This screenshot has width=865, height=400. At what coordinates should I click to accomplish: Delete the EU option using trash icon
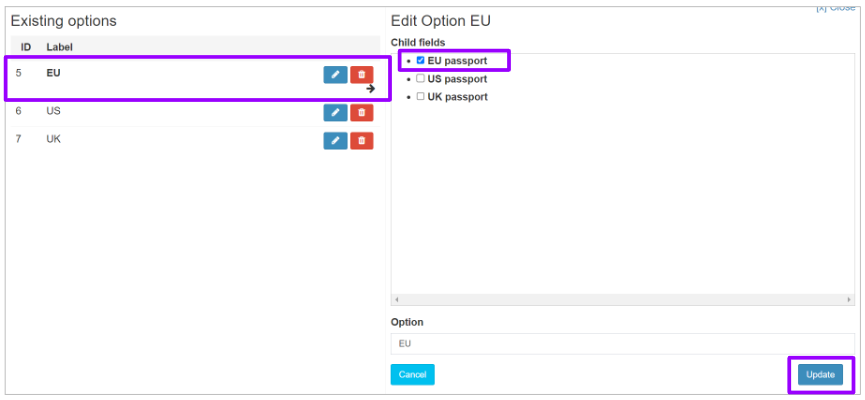(x=362, y=75)
